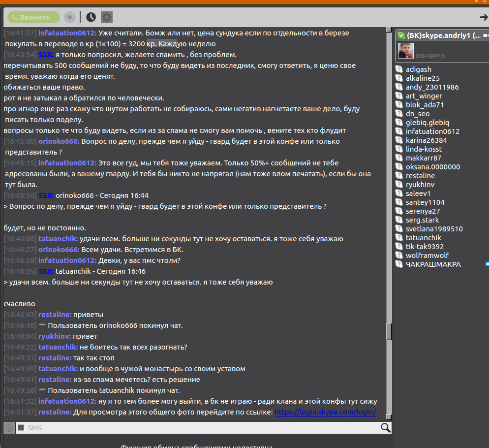Click sender restaline at 16:46:43

pos(55,315)
